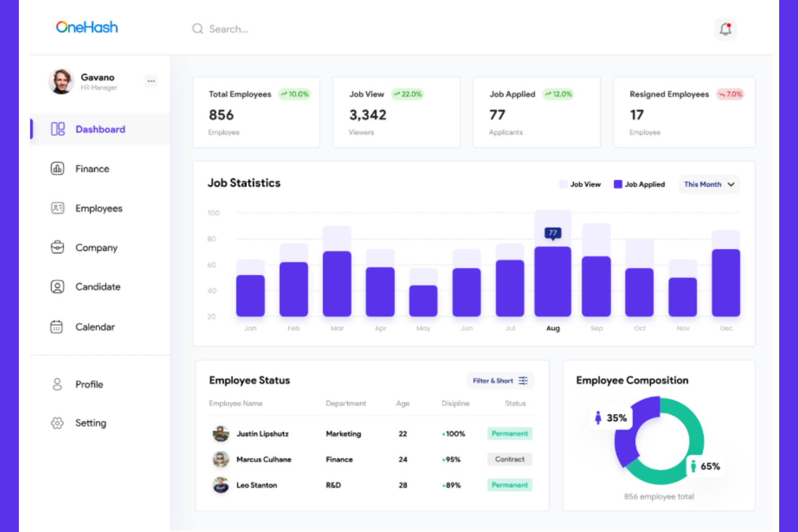Screen dimensions: 798x532
Task: Click the R&D department cell
Action: (333, 485)
